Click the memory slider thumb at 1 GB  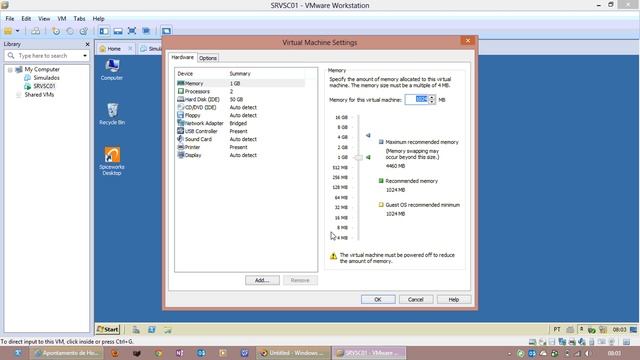click(x=358, y=158)
